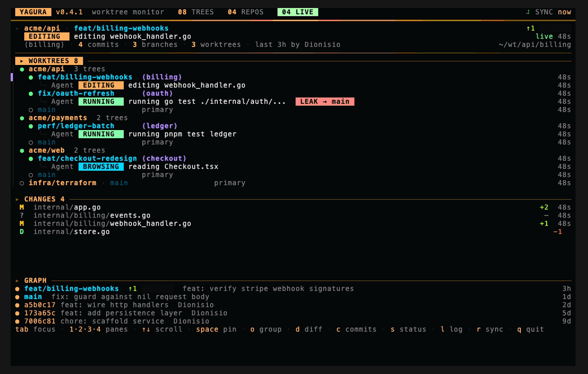Screen dimensions: 588x374
Task: Select commit 7006c81 in graph
Action: [x=293, y=321]
